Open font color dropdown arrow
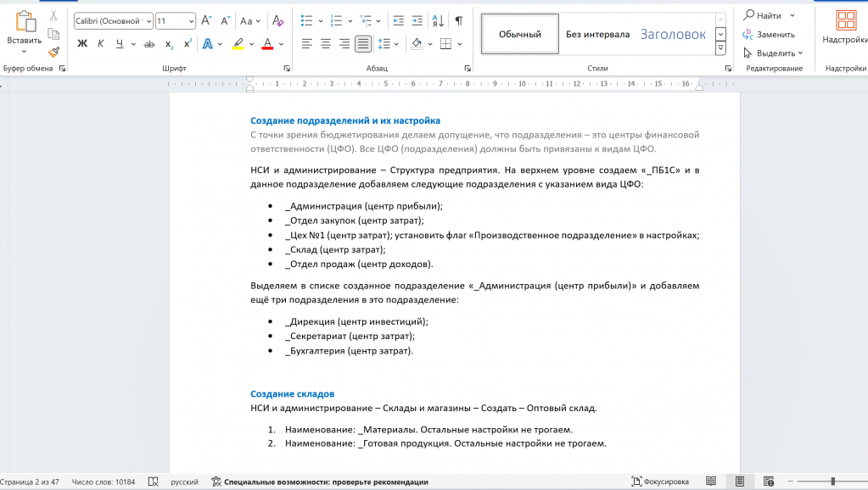Screen dimensions: 868x490 (x=281, y=44)
